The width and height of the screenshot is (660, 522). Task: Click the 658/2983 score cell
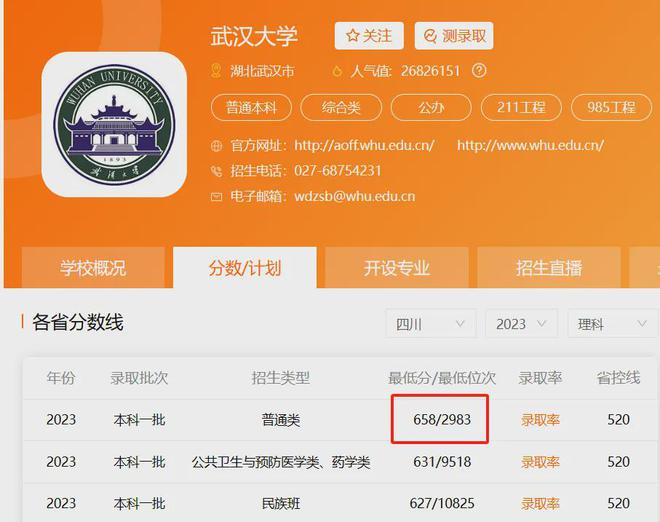coord(442,420)
